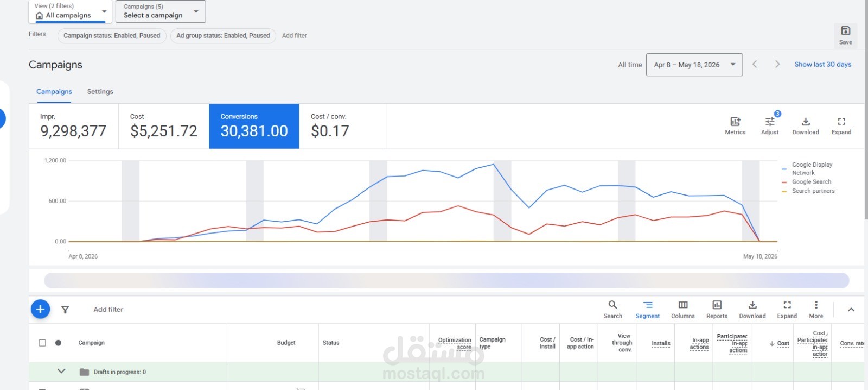Click the Show last 30 days link
The width and height of the screenshot is (868, 390).
tap(822, 64)
